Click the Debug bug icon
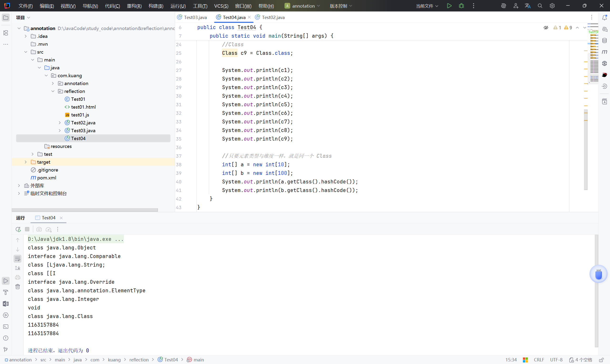This screenshot has height=364, width=610. [x=461, y=6]
